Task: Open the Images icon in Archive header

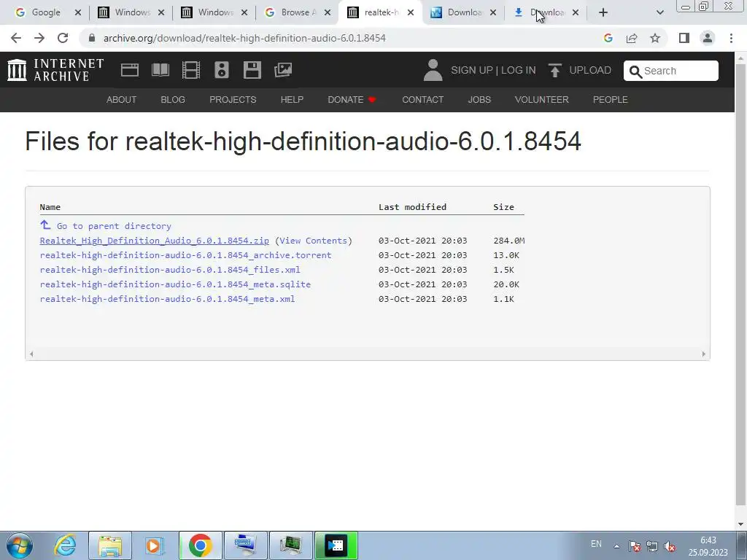Action: (283, 70)
